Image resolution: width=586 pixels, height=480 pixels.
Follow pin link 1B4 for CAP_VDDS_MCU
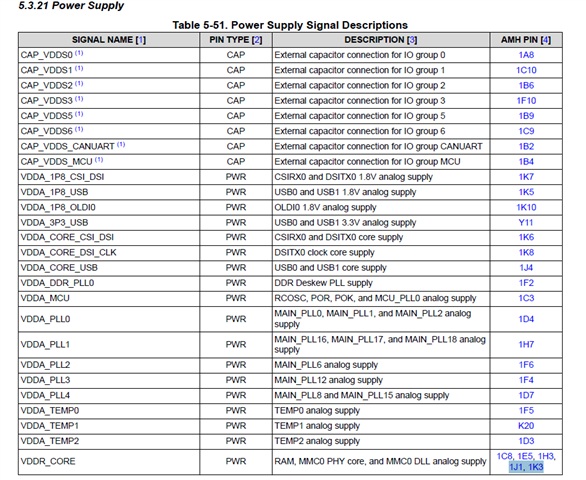526,162
